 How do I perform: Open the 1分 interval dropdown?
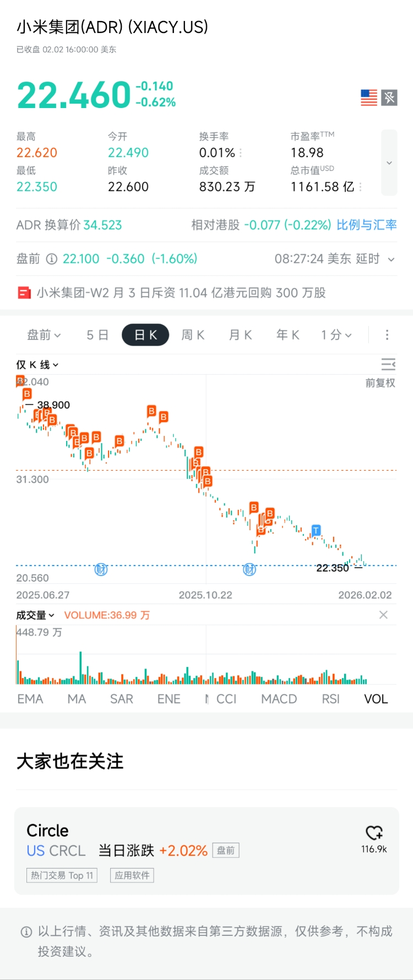[336, 335]
